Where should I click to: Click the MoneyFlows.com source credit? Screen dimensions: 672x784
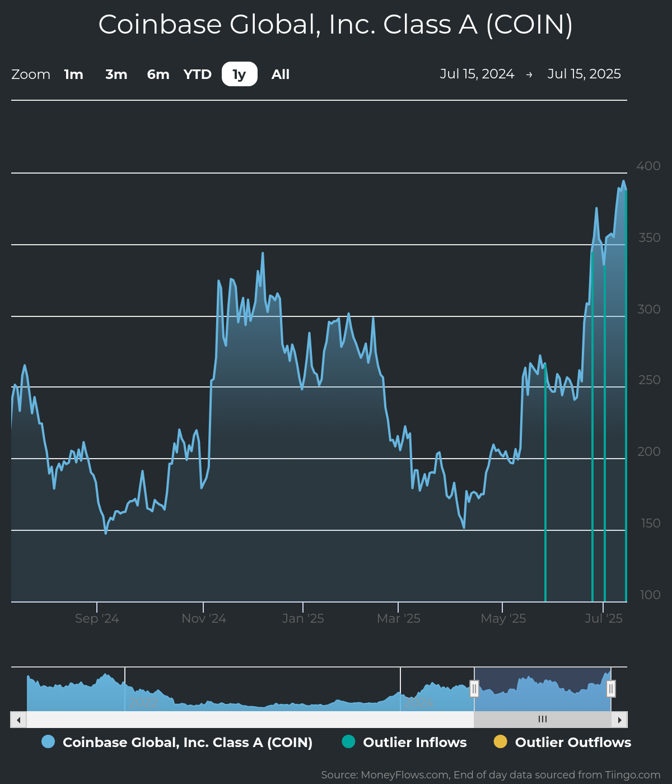(491, 775)
